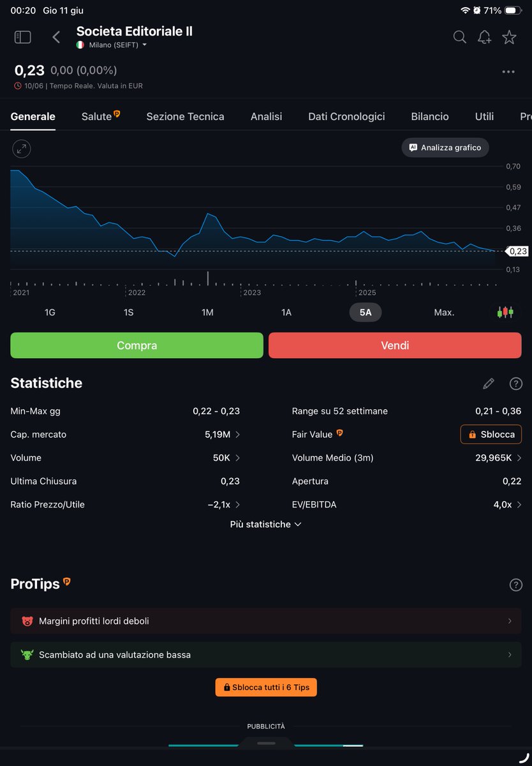The image size is (532, 766).
Task: Switch to the Salute tab
Action: click(x=101, y=116)
